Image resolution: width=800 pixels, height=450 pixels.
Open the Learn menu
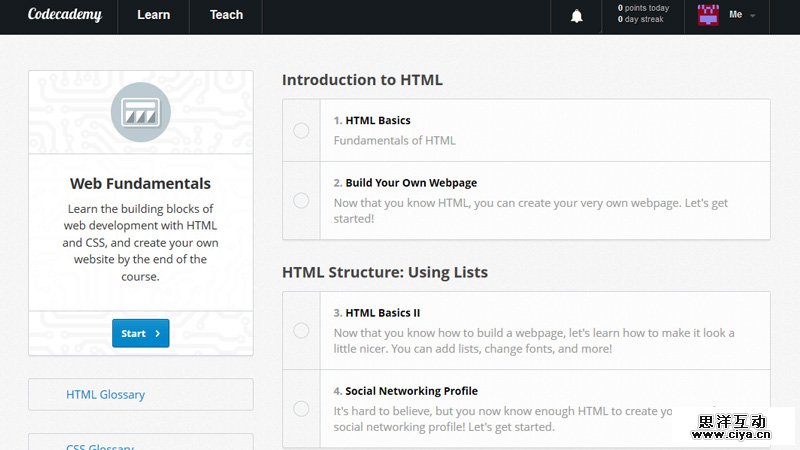tap(154, 15)
